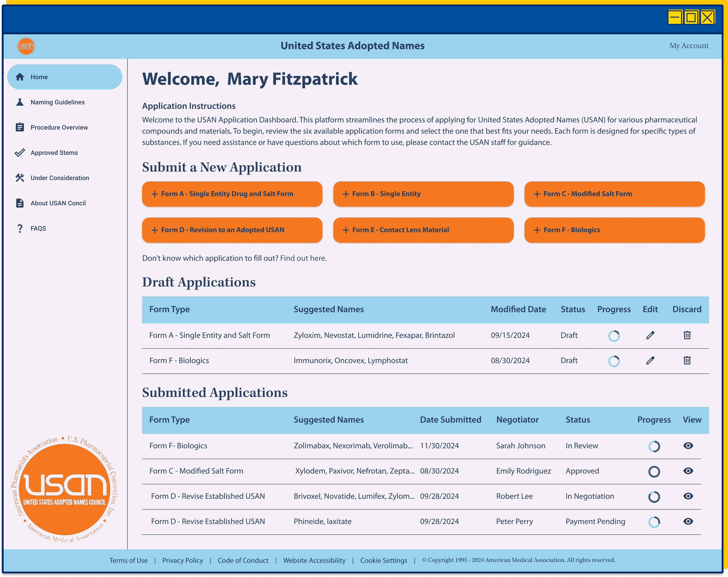The height and width of the screenshot is (577, 728).
Task: Start Form A Single Entity Drug and Salt Form
Action: tap(232, 194)
